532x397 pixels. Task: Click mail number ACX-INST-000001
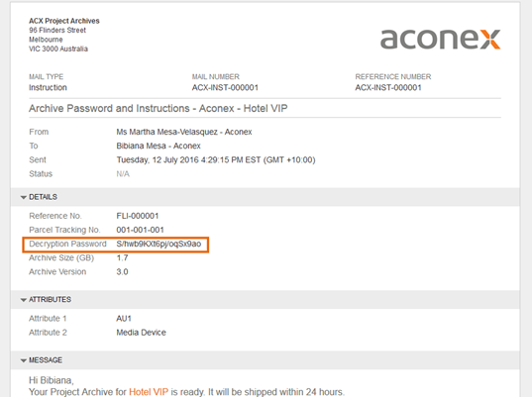coord(225,88)
